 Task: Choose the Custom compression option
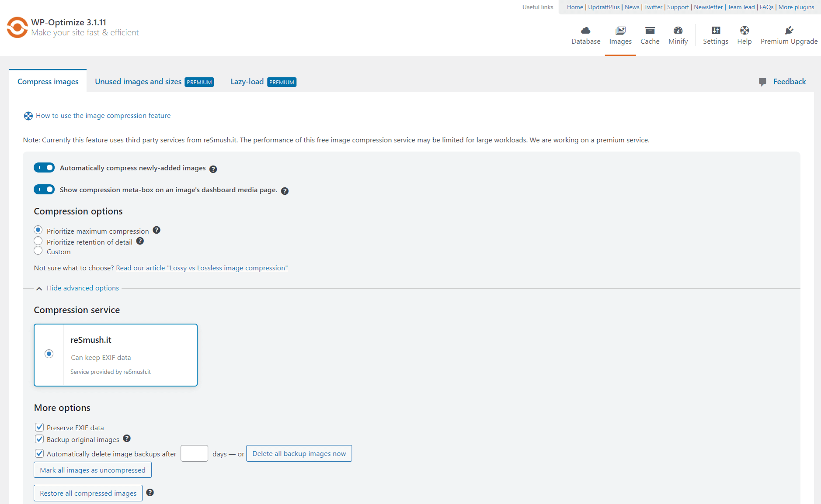pos(38,251)
